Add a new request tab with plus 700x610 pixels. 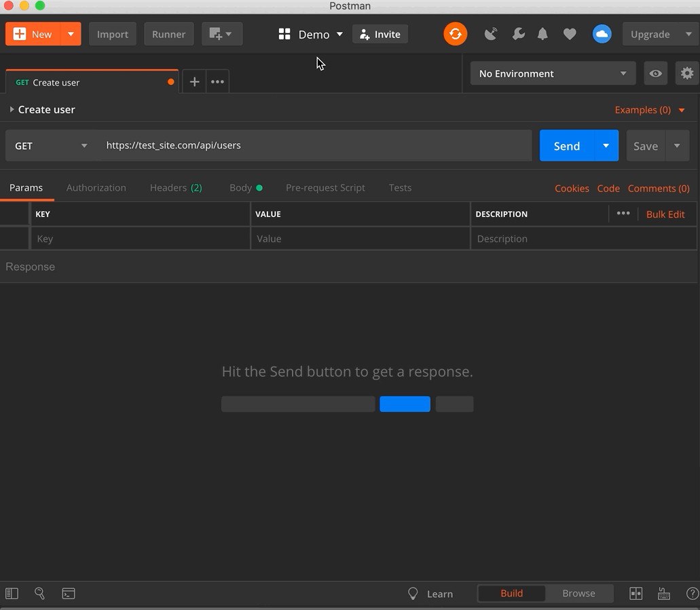coord(194,81)
